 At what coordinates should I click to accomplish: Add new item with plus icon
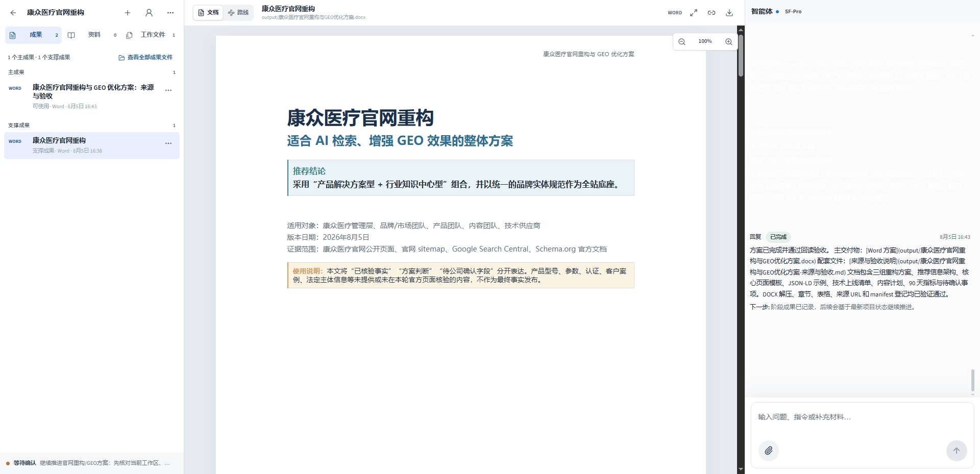click(x=128, y=13)
